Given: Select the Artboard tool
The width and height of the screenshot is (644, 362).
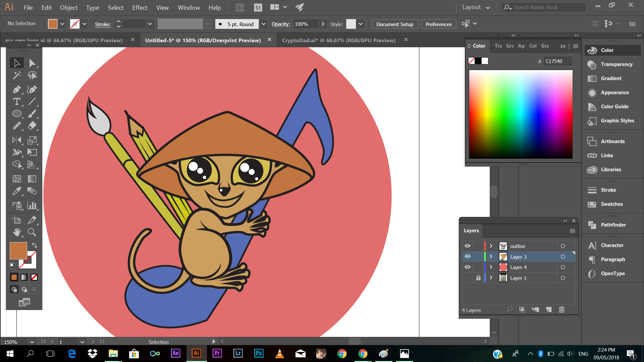Looking at the screenshot, I should (x=16, y=220).
